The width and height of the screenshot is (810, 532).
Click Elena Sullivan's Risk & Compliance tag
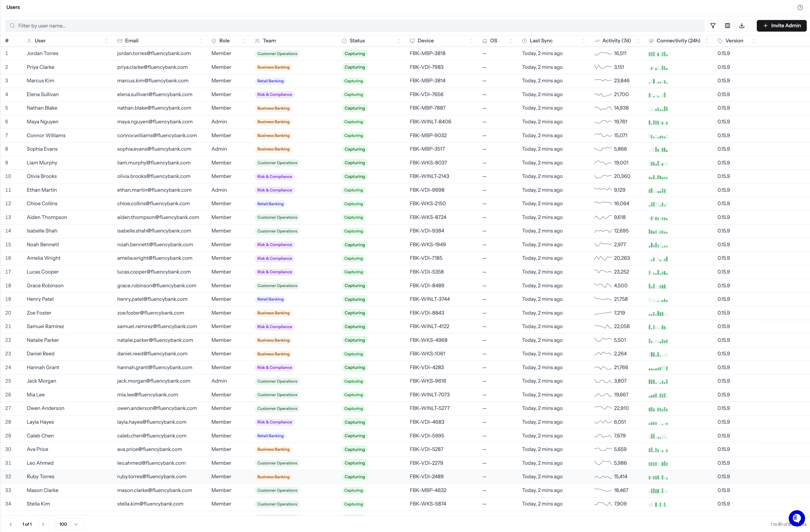[x=274, y=95]
